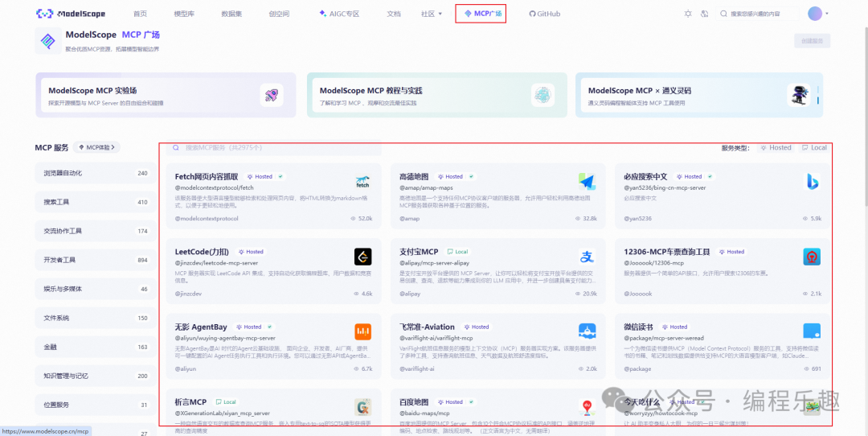Open the 12306 railway logo icon
Viewport: 868px width, 436px height.
812,257
